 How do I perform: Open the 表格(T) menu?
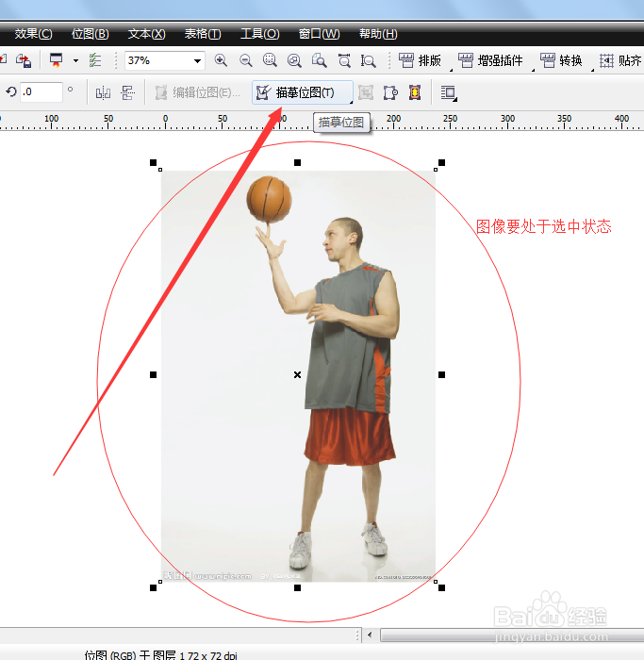coord(203,34)
